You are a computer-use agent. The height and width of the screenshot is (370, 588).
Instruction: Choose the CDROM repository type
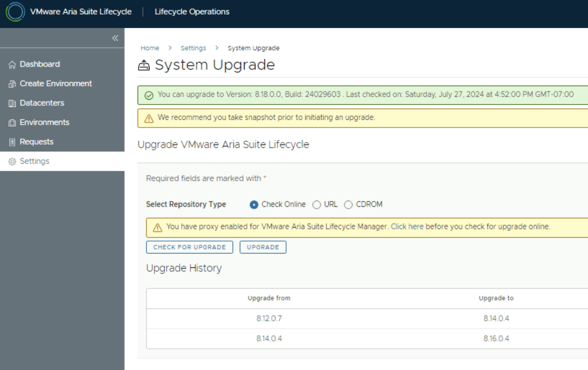click(348, 205)
